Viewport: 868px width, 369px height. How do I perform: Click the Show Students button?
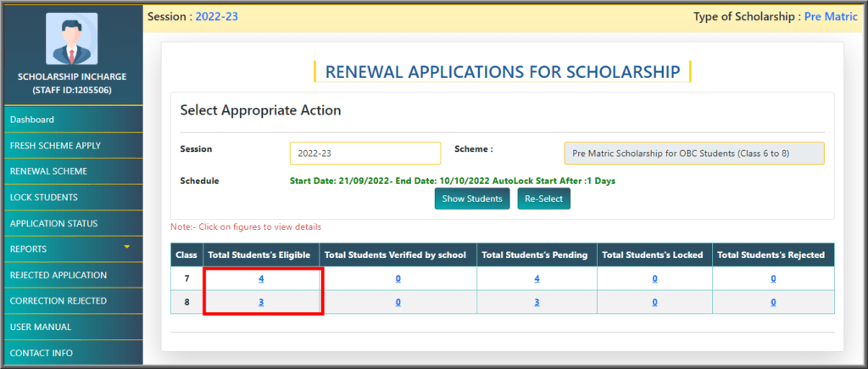[472, 198]
